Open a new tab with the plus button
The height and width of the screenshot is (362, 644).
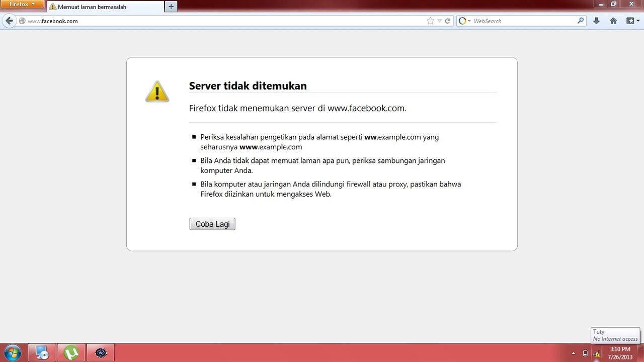pos(171,7)
